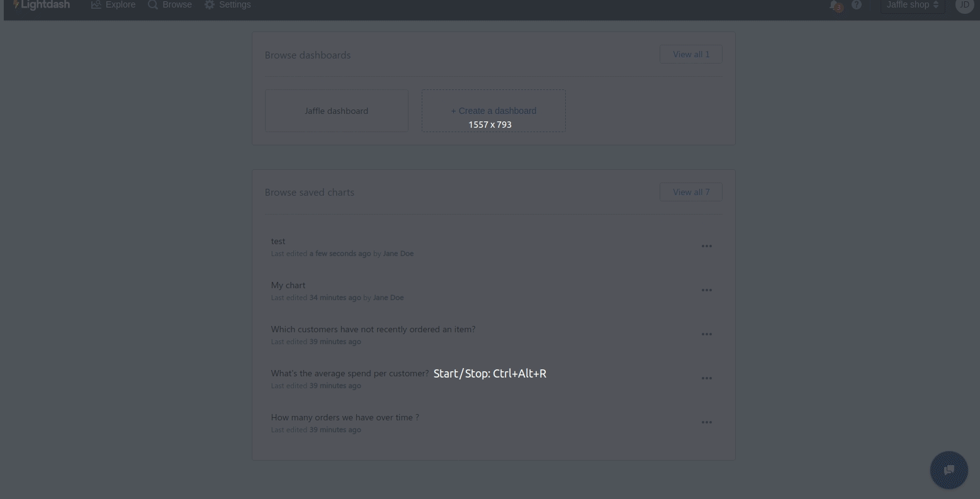Open options for the average spend chart
980x499 pixels.
(x=706, y=378)
